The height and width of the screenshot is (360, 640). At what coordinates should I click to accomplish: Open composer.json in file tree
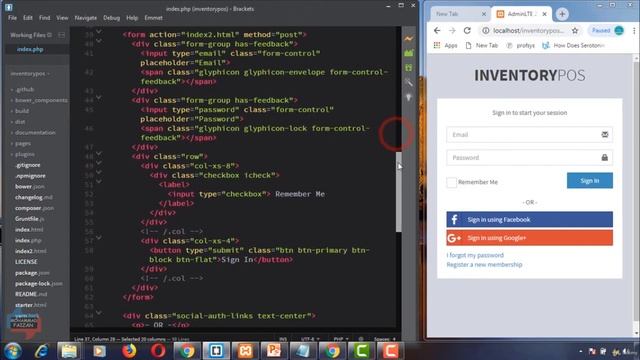click(x=34, y=208)
